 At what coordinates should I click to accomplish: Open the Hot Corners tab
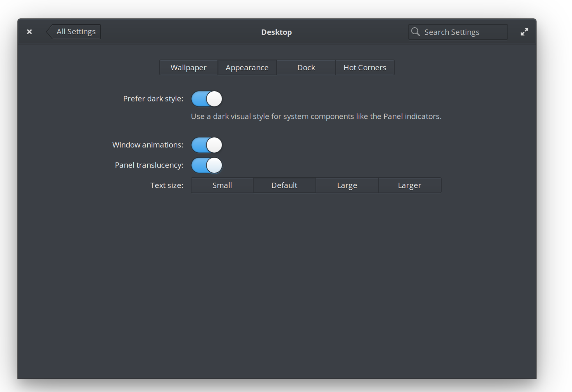point(365,67)
